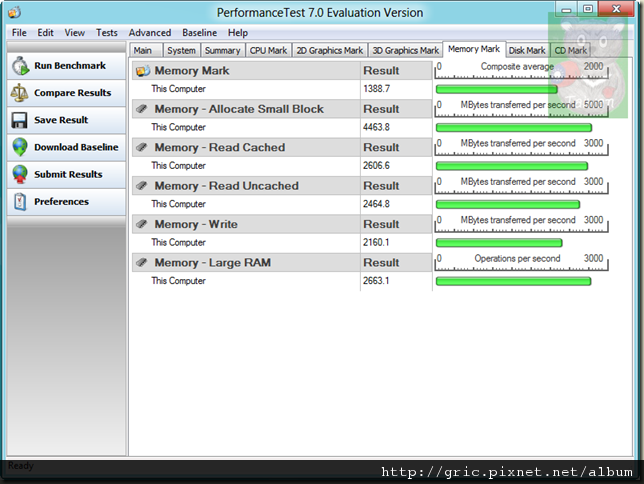
Task: Click the Save Result button
Action: (67, 120)
